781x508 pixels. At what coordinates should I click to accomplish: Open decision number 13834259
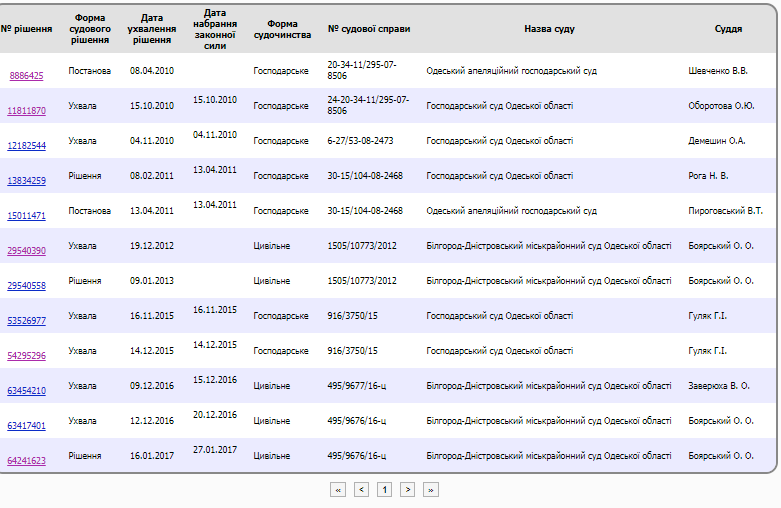tap(26, 180)
